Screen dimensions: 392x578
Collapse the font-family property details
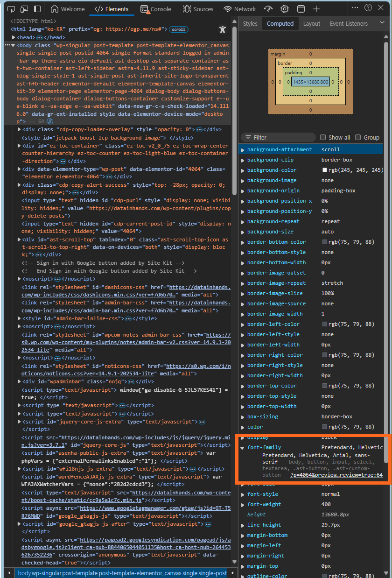click(x=242, y=447)
